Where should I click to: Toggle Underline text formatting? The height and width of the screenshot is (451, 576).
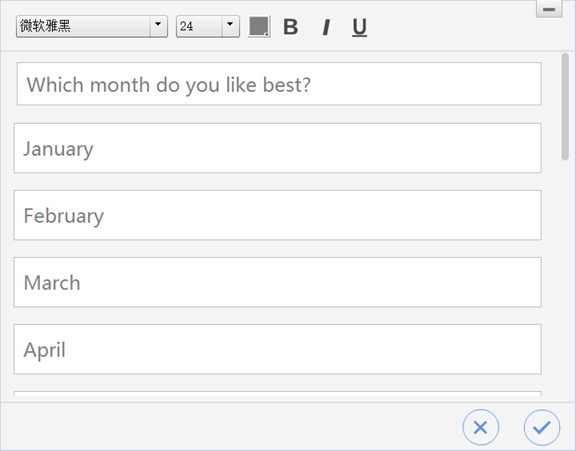pos(359,28)
